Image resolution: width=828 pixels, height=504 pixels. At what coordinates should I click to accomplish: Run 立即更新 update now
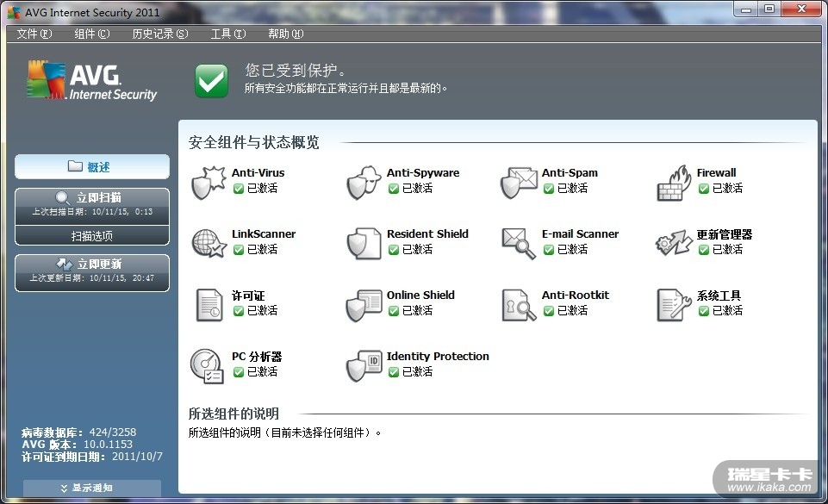(92, 273)
